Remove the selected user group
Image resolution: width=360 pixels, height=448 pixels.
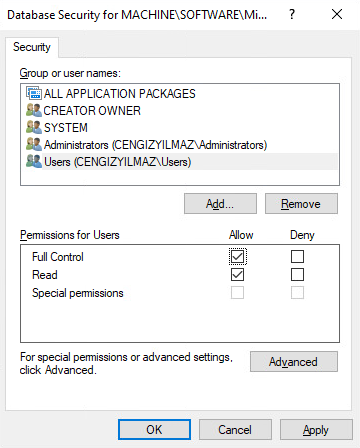pos(301,204)
